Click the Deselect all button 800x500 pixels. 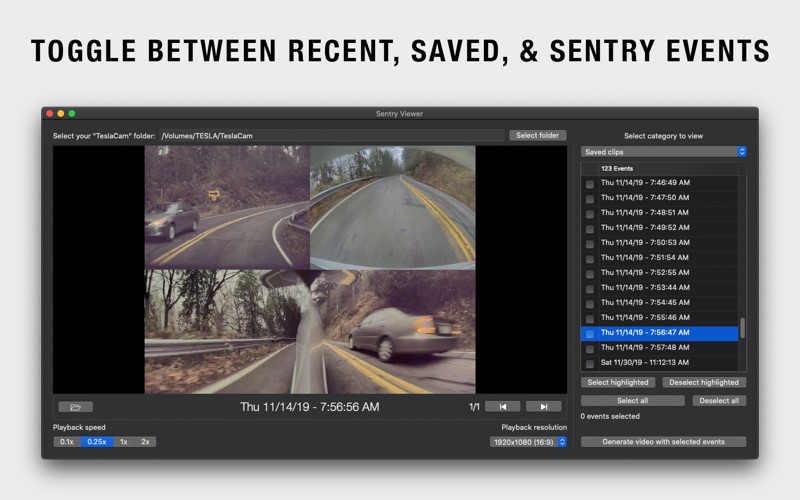coord(719,401)
